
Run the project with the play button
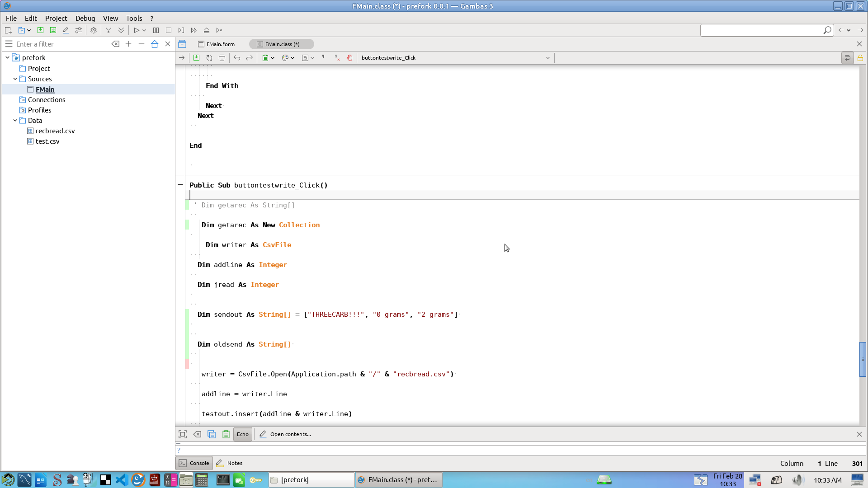tap(136, 30)
